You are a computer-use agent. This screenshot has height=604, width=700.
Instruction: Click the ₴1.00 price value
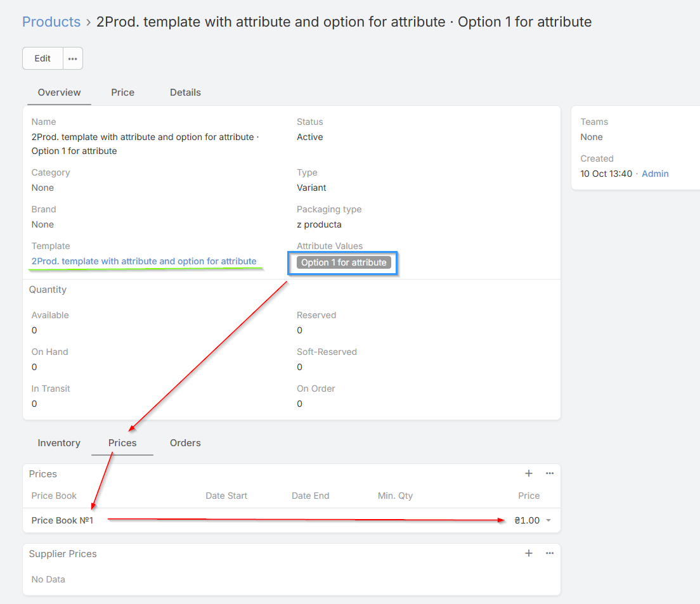527,520
